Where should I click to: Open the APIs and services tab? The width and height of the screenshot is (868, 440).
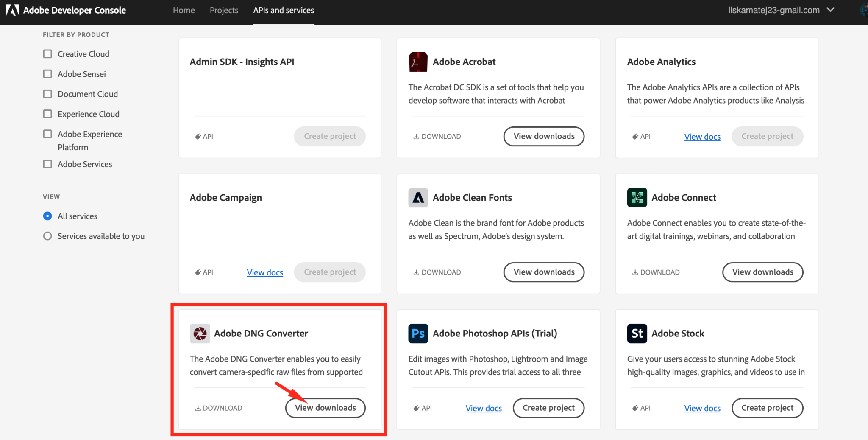(284, 10)
